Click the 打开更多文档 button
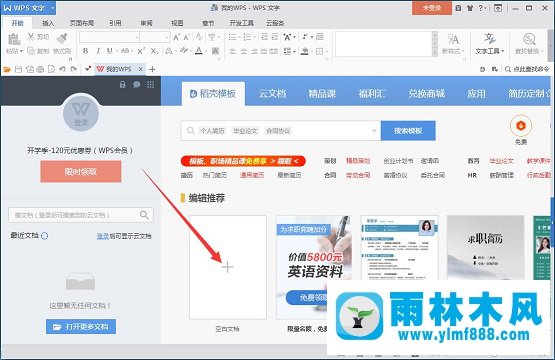Image resolution: width=555 pixels, height=360 pixels. point(81,326)
